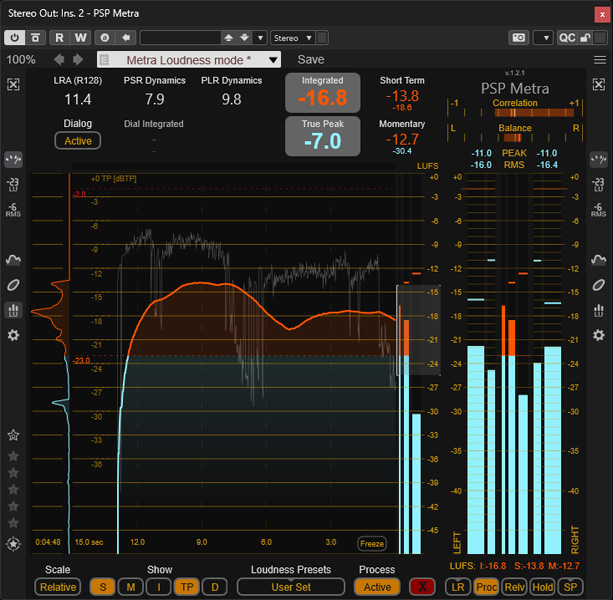This screenshot has height=600, width=613.
Task: Toggle M momentary show button
Action: [x=131, y=587]
